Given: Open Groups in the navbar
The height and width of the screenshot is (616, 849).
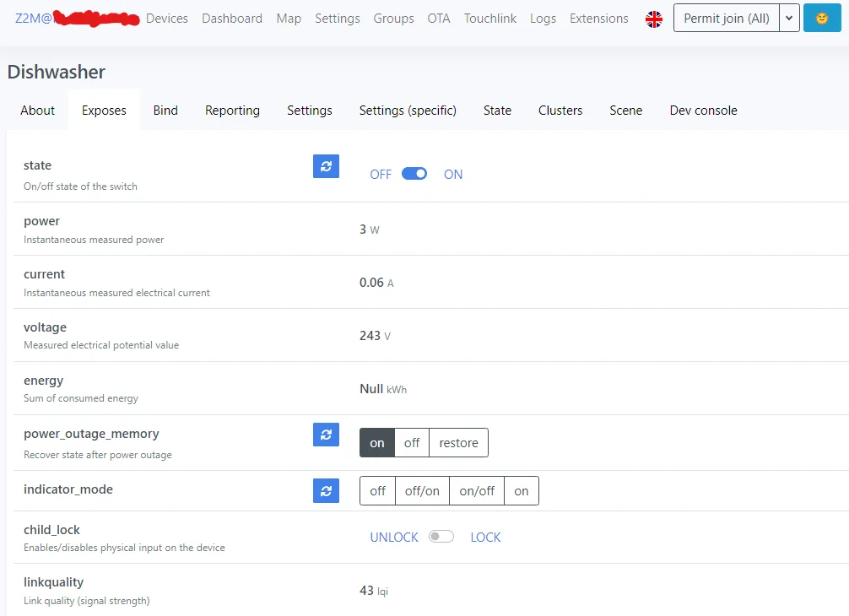Looking at the screenshot, I should click(393, 19).
